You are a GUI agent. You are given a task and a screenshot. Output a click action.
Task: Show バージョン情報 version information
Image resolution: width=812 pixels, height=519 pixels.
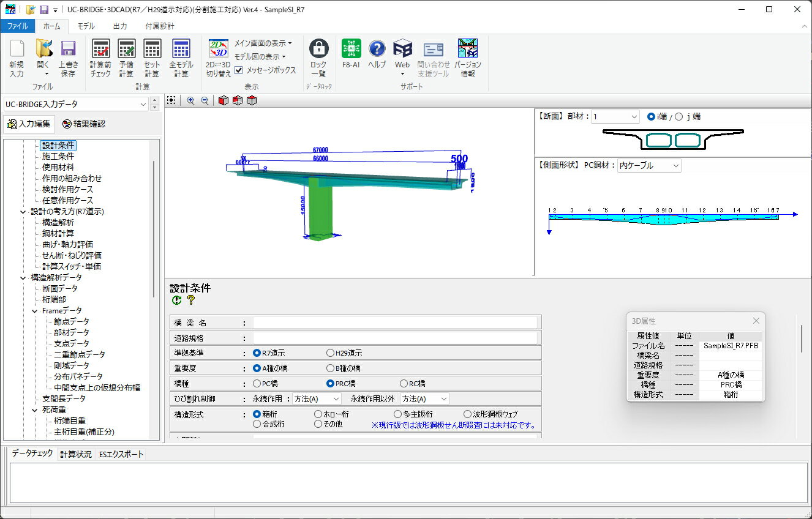tap(468, 58)
